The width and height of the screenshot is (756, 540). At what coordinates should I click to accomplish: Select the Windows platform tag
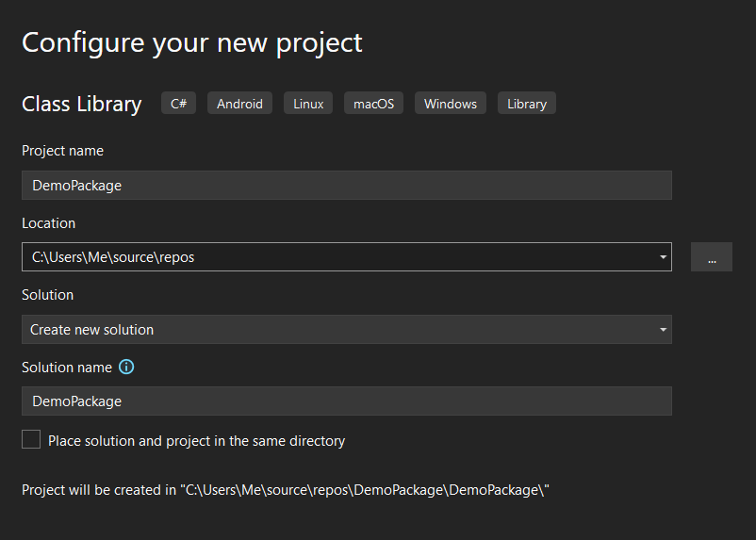[450, 104]
